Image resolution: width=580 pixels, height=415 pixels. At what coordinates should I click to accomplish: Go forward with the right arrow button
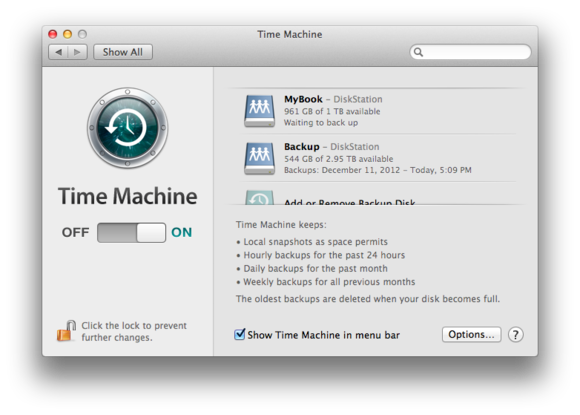[78, 52]
